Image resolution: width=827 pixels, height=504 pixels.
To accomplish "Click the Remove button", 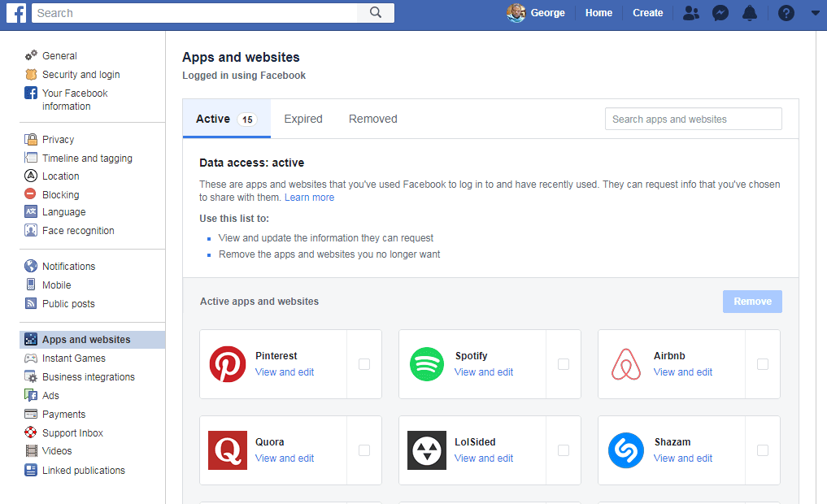I will pyautogui.click(x=752, y=301).
